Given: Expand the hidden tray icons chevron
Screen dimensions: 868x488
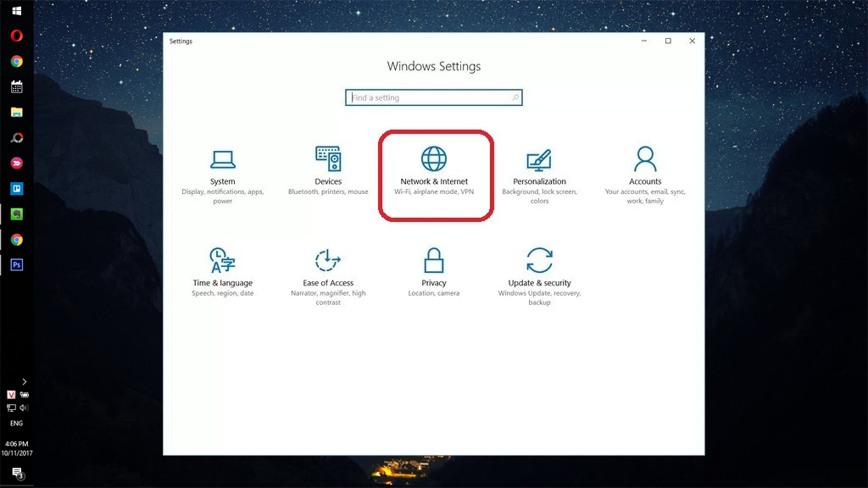Looking at the screenshot, I should click(25, 382).
